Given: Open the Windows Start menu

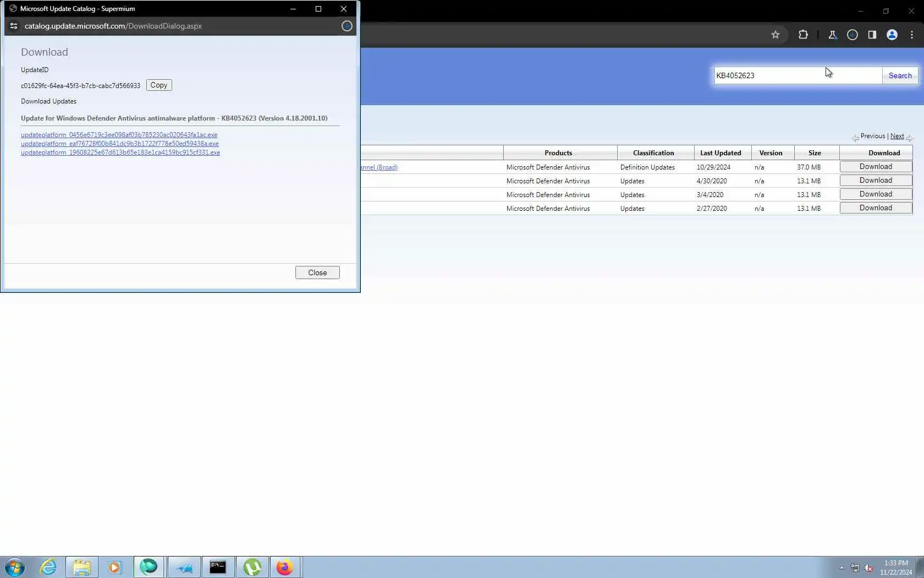Looking at the screenshot, I should tap(15, 567).
